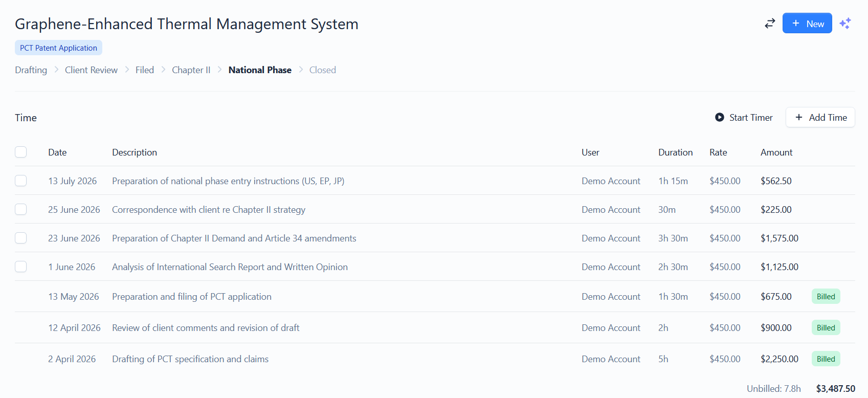The width and height of the screenshot is (868, 398).
Task: Check the 25 June 2026 entry checkbox
Action: pyautogui.click(x=21, y=209)
